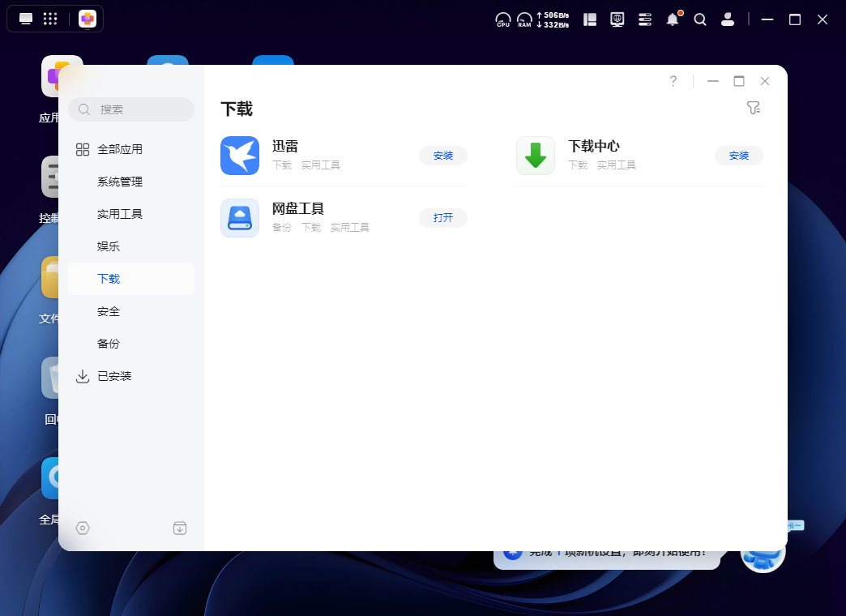This screenshot has height=616, width=846.
Task: Select 娱乐 category
Action: pos(131,246)
